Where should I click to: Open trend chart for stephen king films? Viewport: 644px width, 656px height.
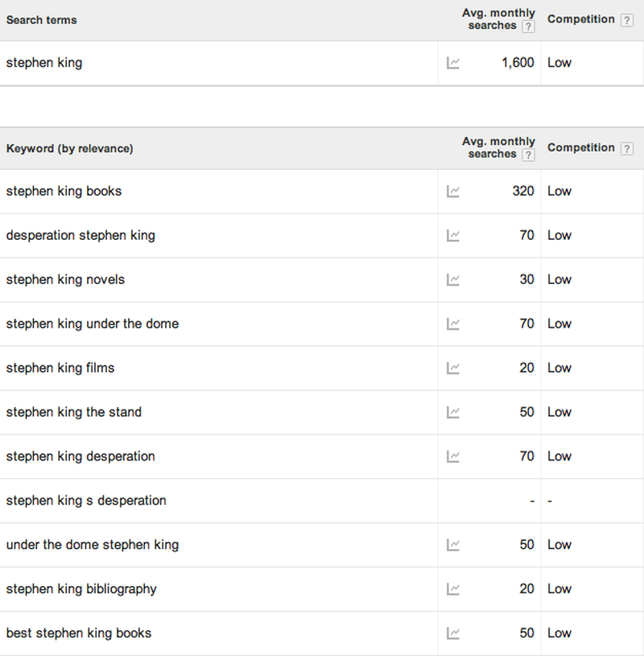(452, 368)
